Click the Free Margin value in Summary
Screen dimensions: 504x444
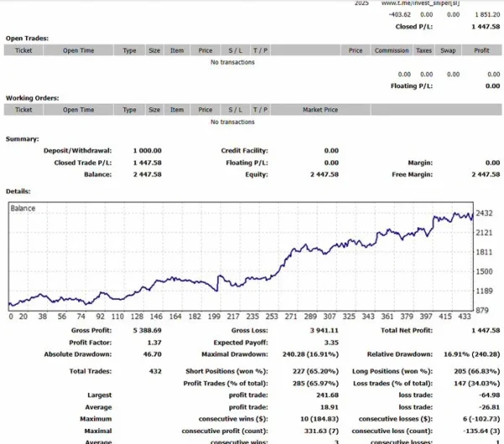[x=486, y=175]
